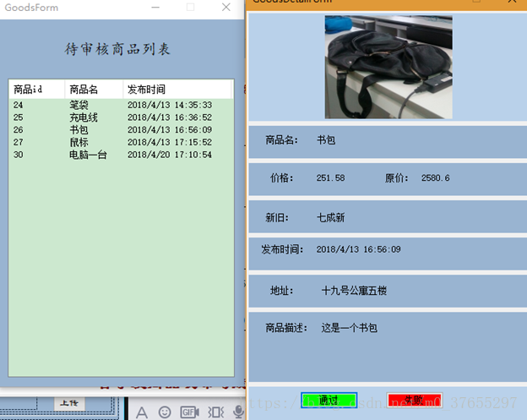The width and height of the screenshot is (527, 420).
Task: Click the 商品名 column header
Action: tap(94, 90)
